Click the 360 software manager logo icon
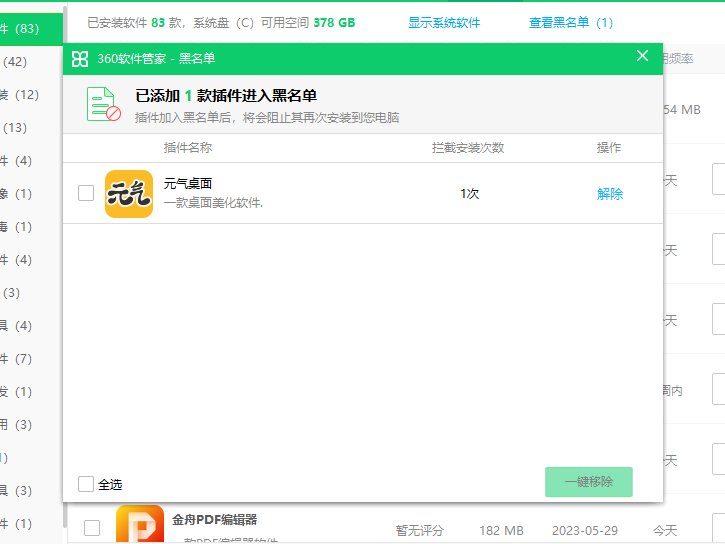The width and height of the screenshot is (725, 544). tap(80, 59)
